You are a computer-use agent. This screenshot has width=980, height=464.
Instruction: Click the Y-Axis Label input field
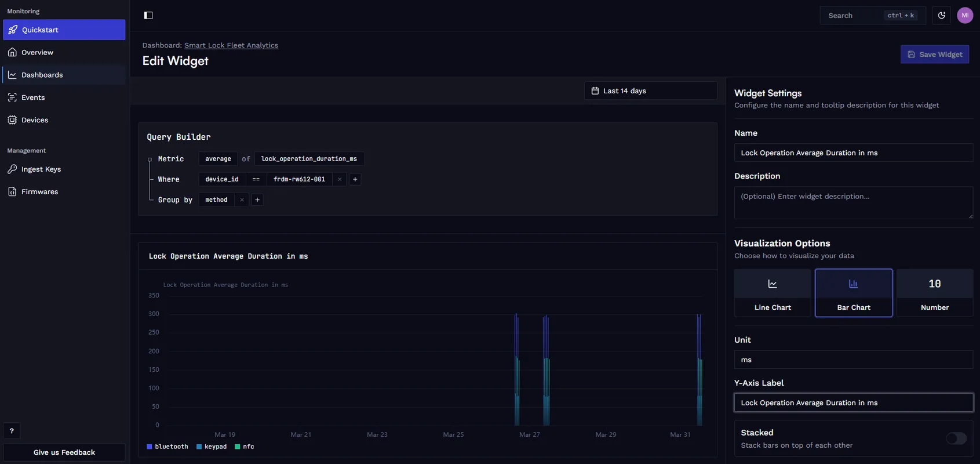point(853,403)
